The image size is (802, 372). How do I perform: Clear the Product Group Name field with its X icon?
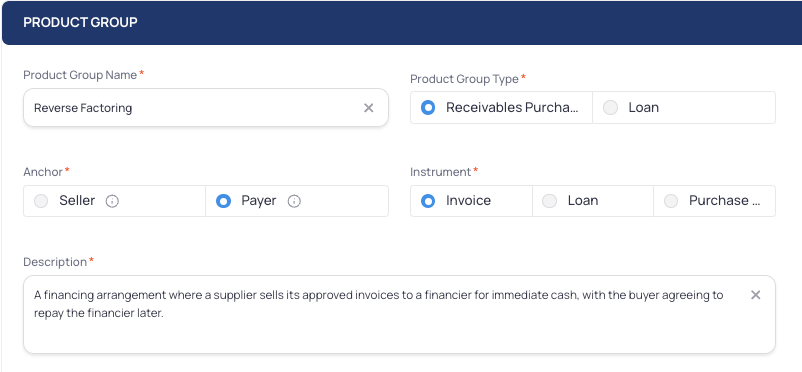point(368,108)
